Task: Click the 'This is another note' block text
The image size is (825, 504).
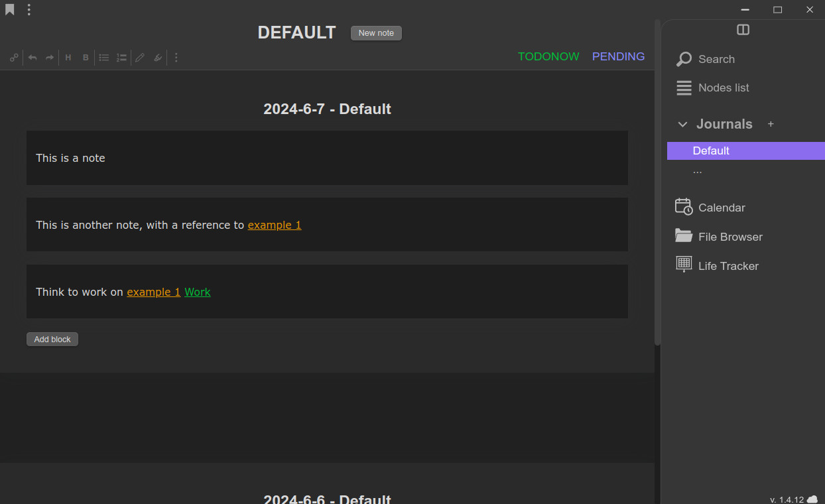Action: pos(140,225)
